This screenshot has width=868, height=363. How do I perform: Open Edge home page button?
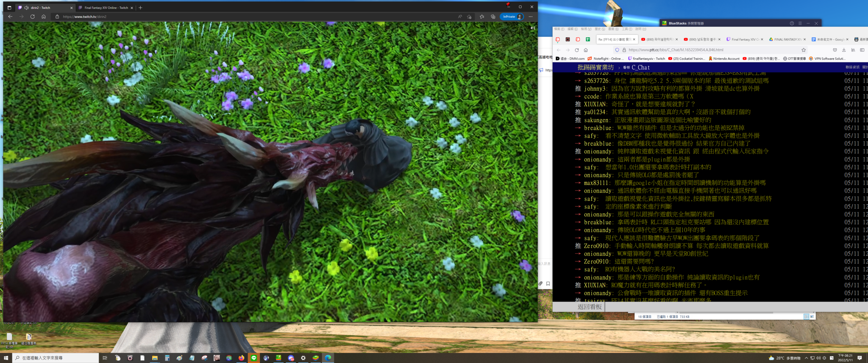pyautogui.click(x=44, y=17)
